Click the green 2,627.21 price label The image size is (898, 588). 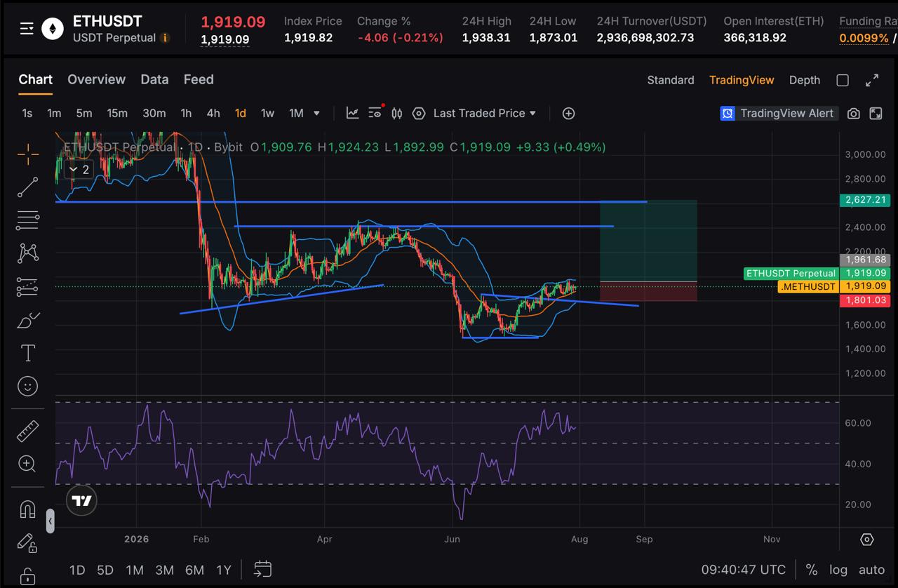coord(865,200)
